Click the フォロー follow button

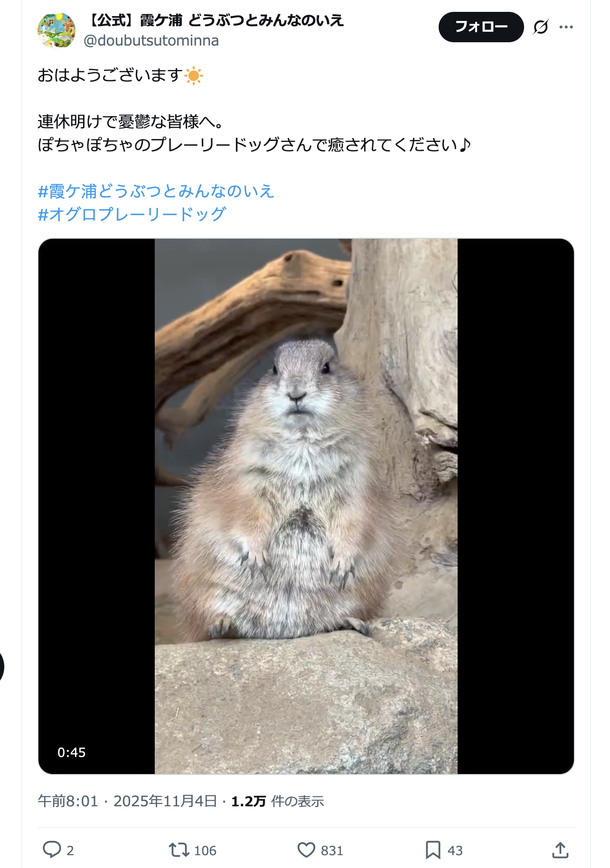481,27
